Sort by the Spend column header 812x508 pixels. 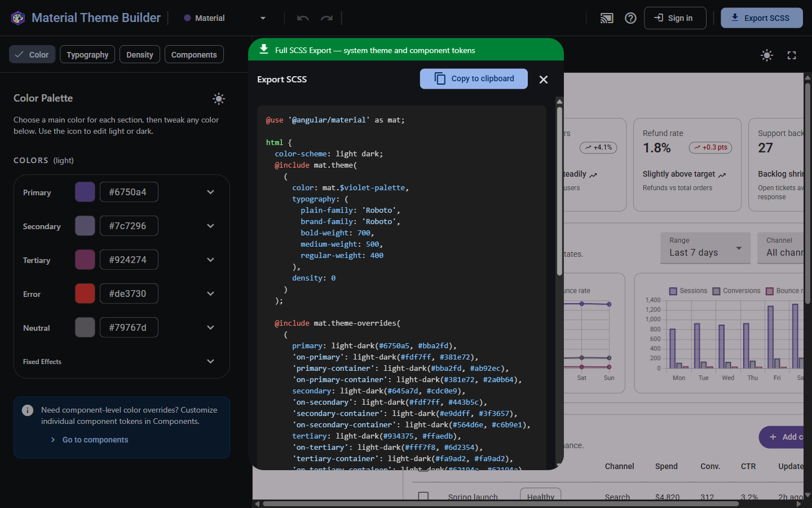coord(667,466)
